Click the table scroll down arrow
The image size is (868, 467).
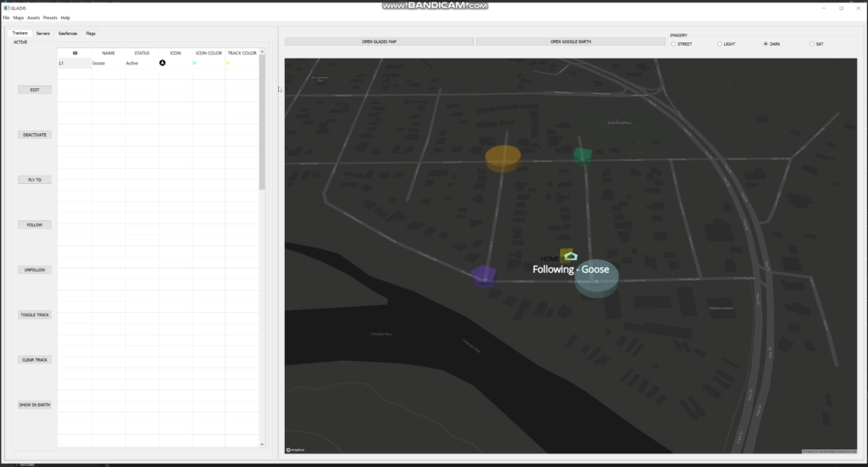click(x=262, y=444)
